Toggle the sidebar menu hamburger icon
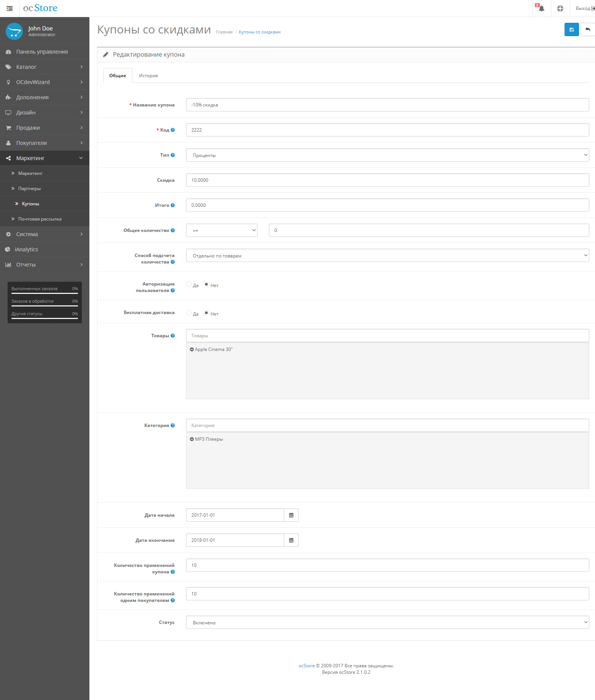The width and height of the screenshot is (595, 700). click(10, 8)
